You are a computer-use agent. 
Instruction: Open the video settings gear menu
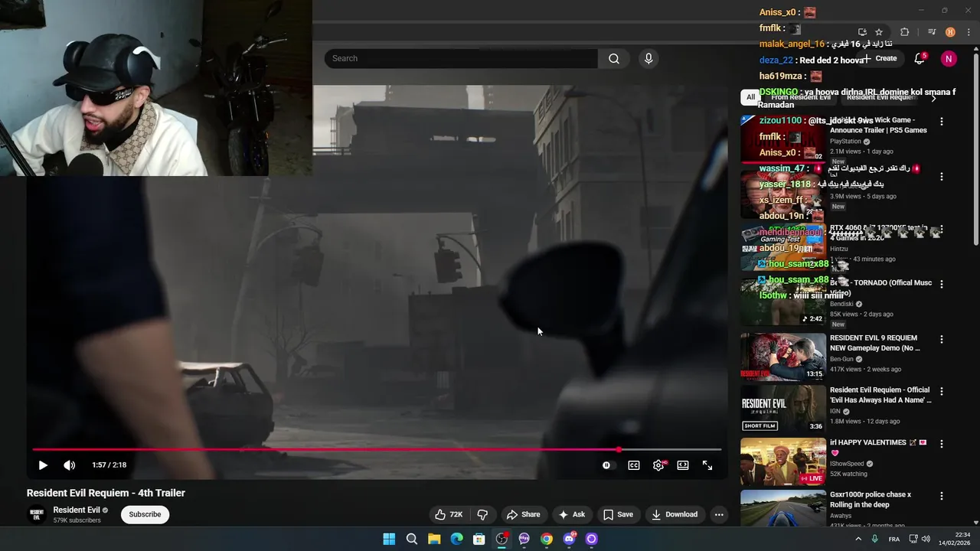coord(658,465)
